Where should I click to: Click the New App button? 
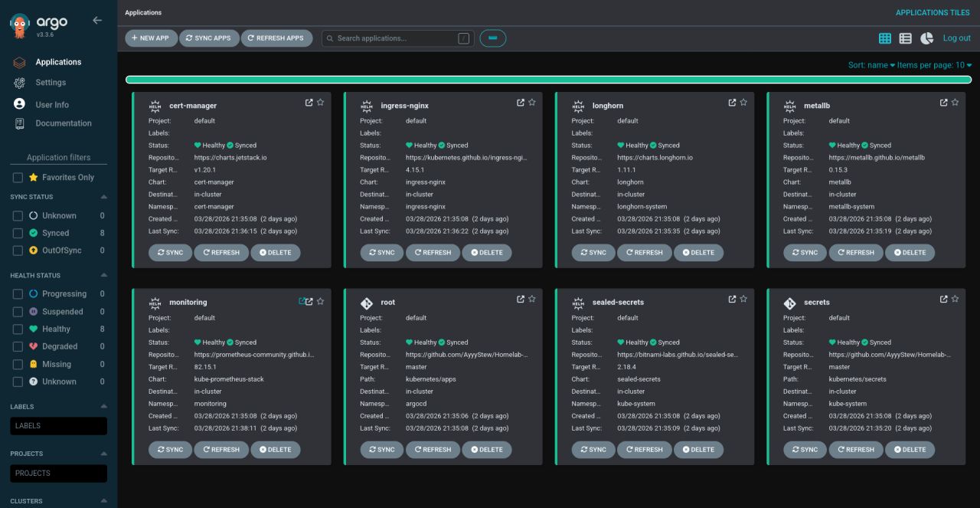coord(151,38)
